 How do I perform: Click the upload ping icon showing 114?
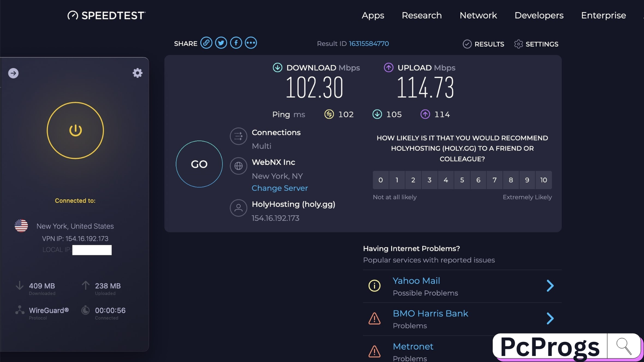425,114
